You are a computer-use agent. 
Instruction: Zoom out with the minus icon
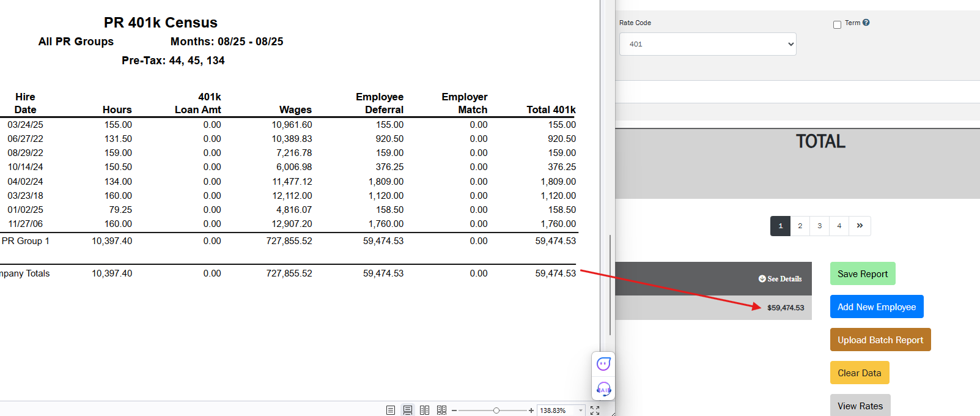454,410
